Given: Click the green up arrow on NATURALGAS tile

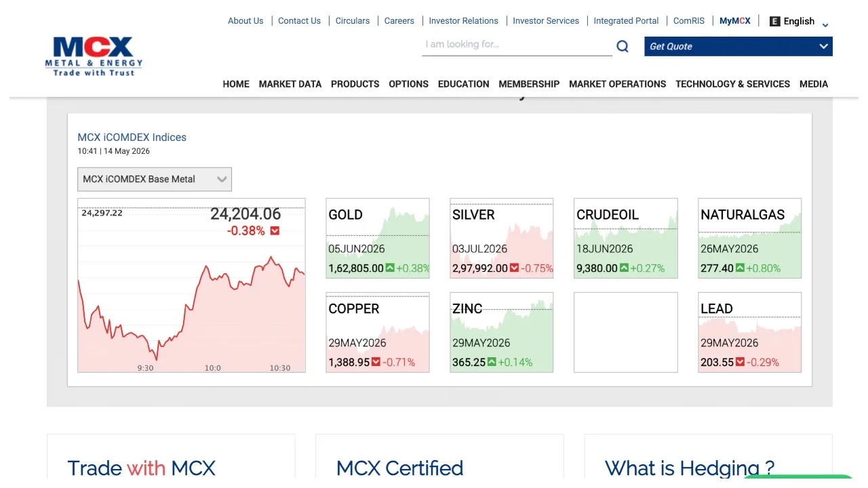Looking at the screenshot, I should coord(740,268).
